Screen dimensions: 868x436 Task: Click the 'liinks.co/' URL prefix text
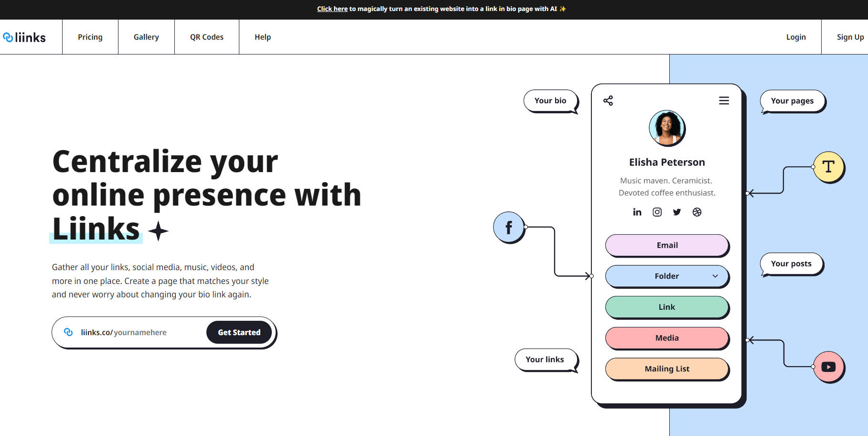click(x=97, y=332)
